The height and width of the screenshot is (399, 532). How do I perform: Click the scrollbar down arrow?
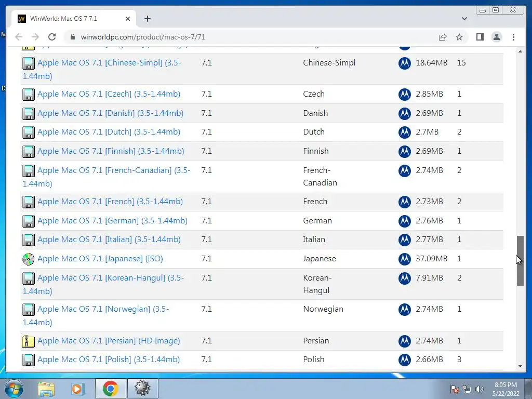coord(520,366)
